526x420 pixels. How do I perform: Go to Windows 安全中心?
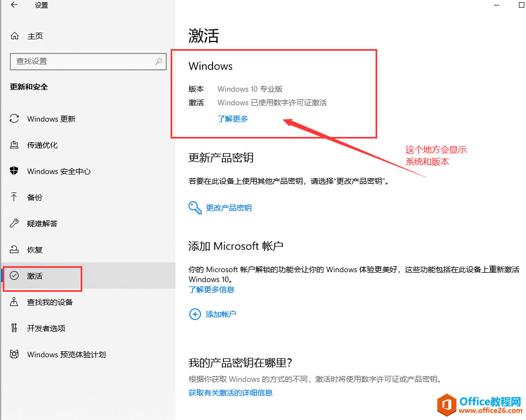(x=59, y=171)
